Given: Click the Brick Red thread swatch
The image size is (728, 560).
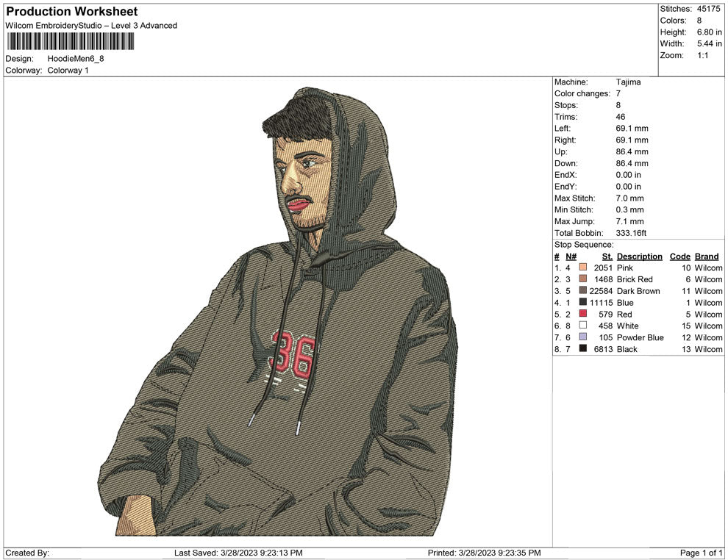Looking at the screenshot, I should click(583, 279).
